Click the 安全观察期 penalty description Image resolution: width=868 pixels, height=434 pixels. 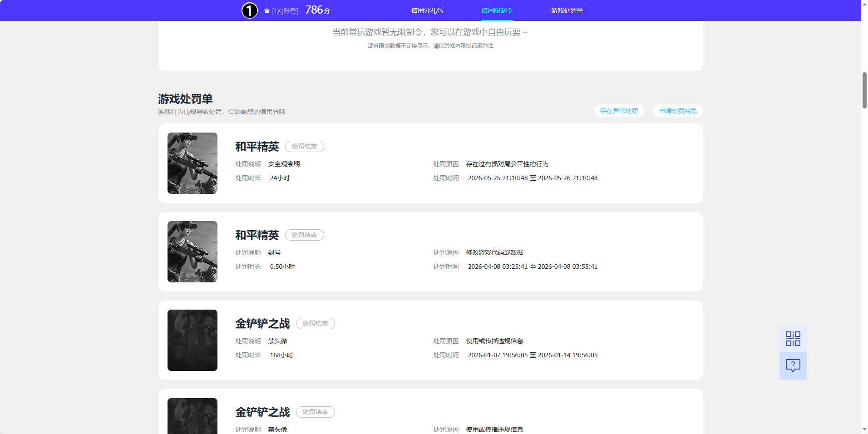pos(284,164)
